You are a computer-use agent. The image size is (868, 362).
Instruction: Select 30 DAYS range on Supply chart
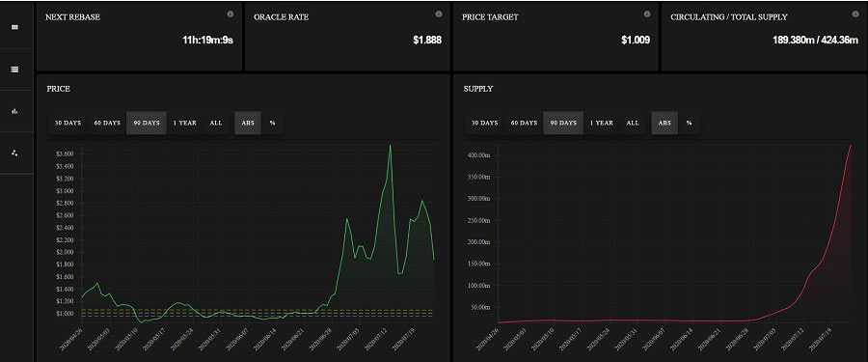click(484, 123)
